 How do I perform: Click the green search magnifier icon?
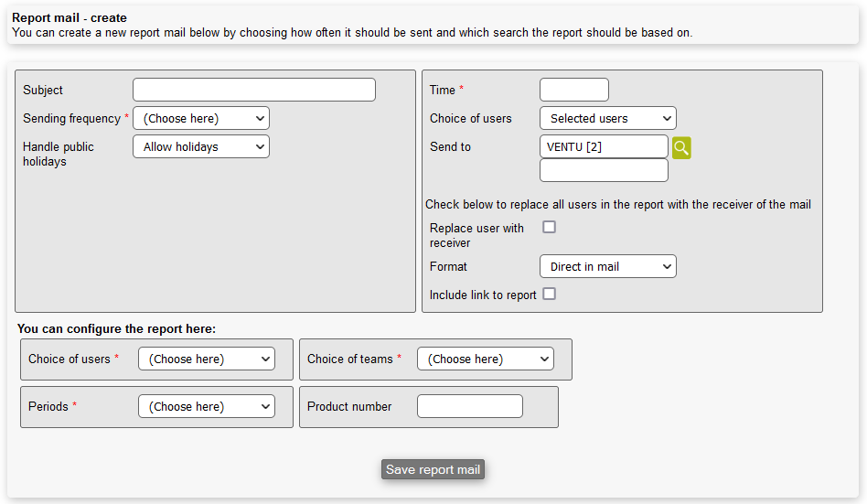[x=681, y=147]
